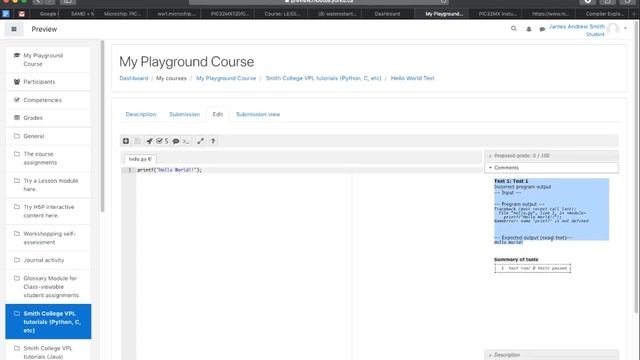This screenshot has height=360, width=640.
Task: Toggle fullscreen with the expand arrows icon
Action: 200,141
